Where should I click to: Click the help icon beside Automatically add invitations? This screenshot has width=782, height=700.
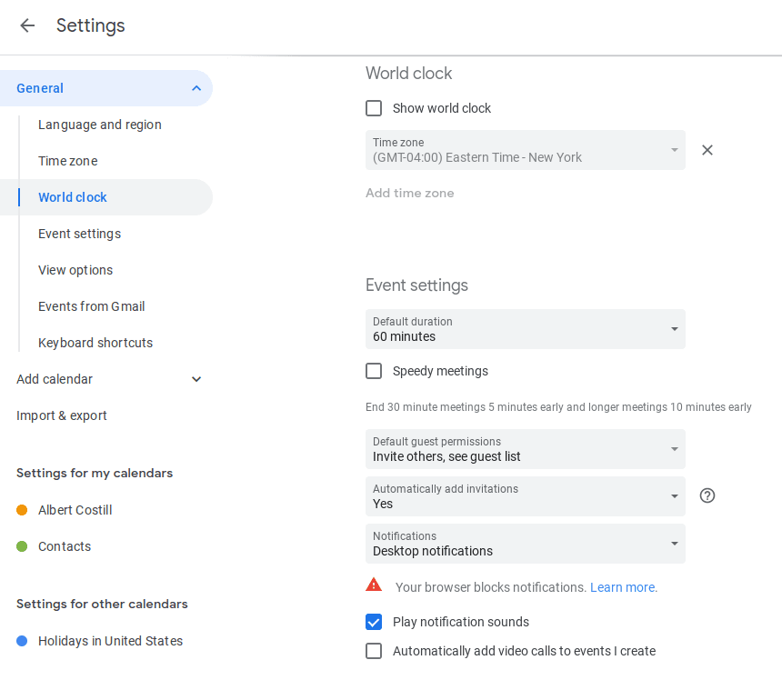coord(707,495)
